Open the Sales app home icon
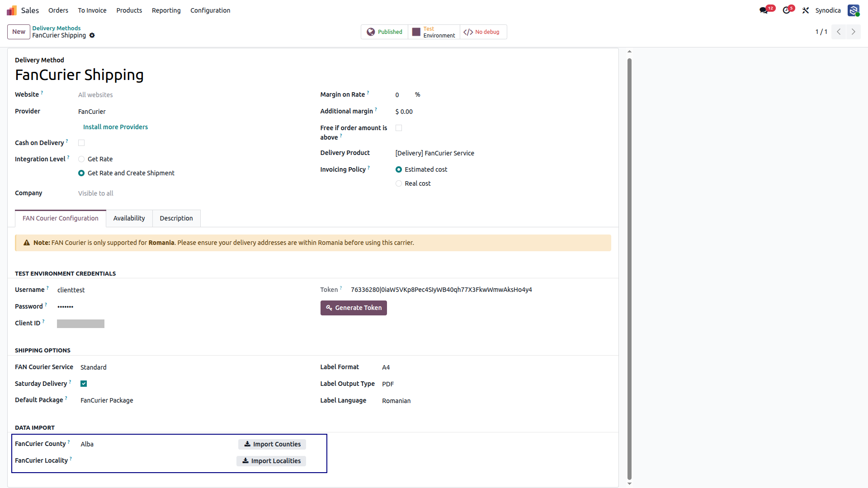 12,10
